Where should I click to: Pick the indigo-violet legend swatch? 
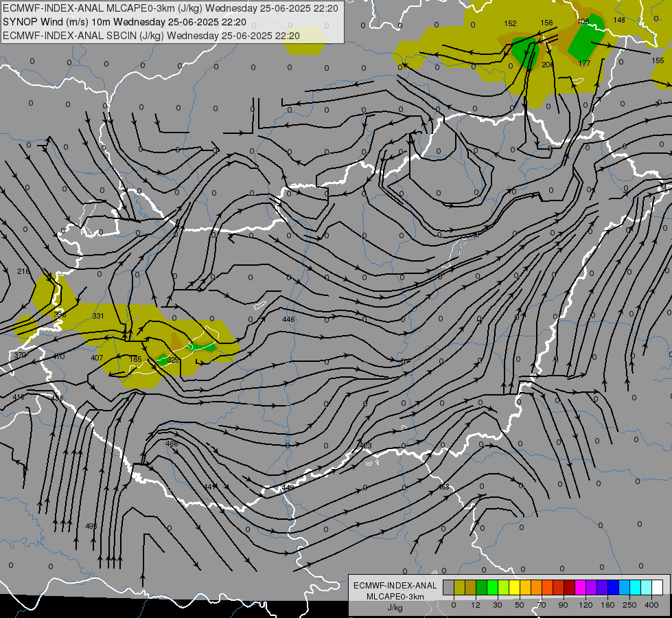(x=603, y=587)
